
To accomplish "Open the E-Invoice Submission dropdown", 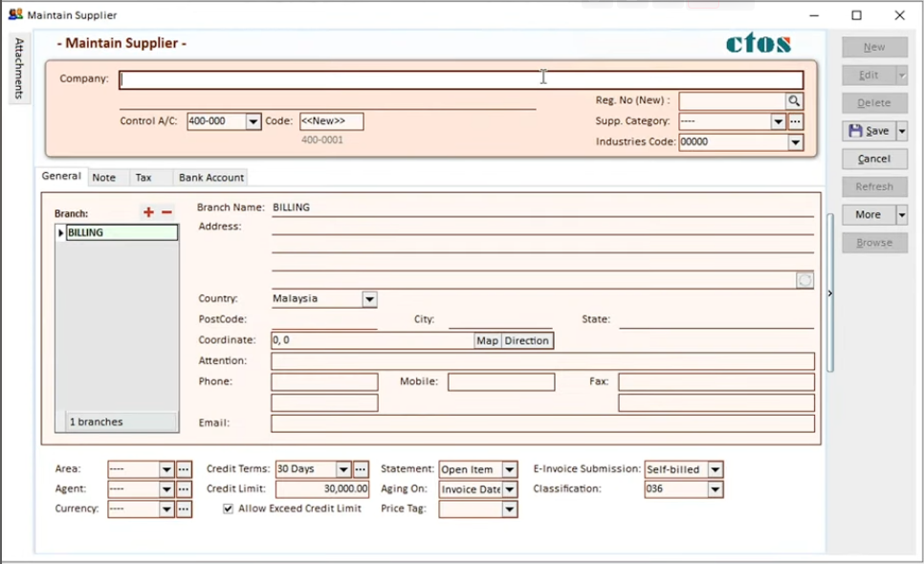I will [x=715, y=469].
